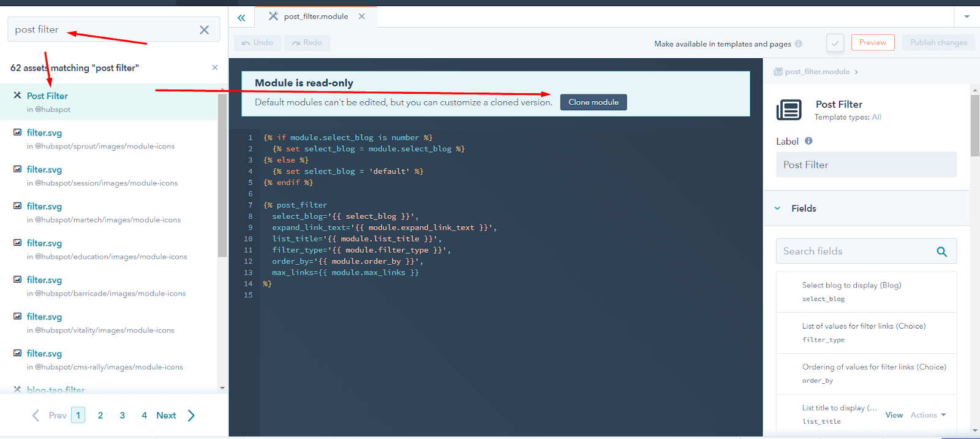Go to results page 4

[x=144, y=415]
